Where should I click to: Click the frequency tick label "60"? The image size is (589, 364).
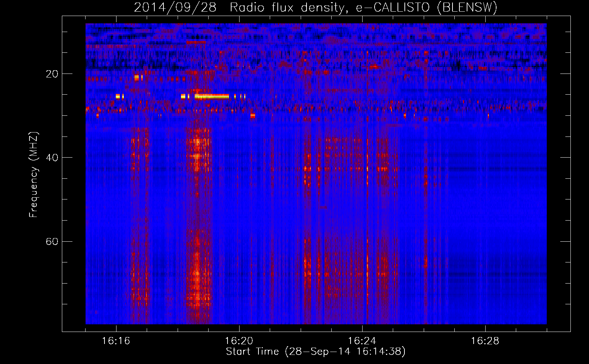click(52, 242)
